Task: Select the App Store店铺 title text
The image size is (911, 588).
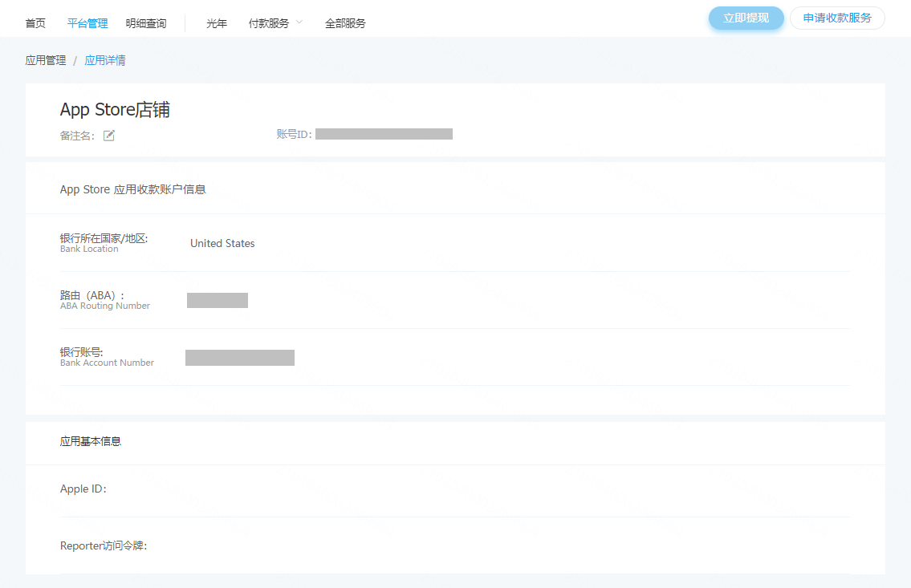Action: point(115,110)
